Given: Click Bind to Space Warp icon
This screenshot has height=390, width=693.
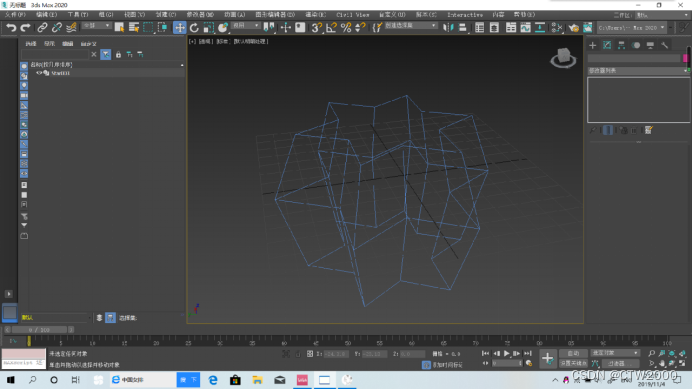Looking at the screenshot, I should click(x=71, y=28).
